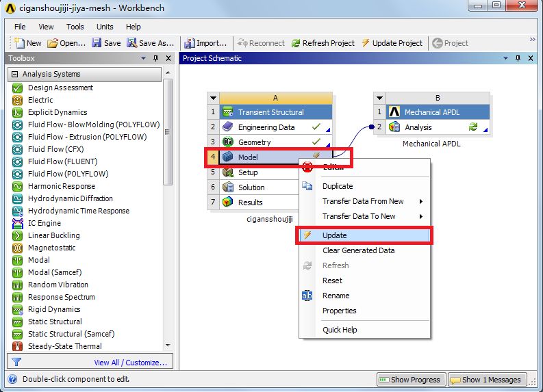Collapse the Analysis Systems group
Viewport: 543px width, 392px height.
[x=14, y=74]
